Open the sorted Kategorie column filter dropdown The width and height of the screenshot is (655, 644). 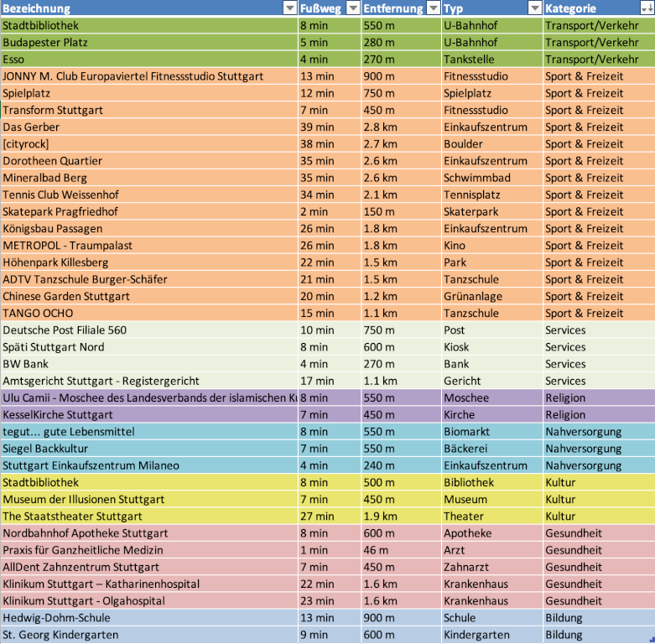(x=647, y=8)
